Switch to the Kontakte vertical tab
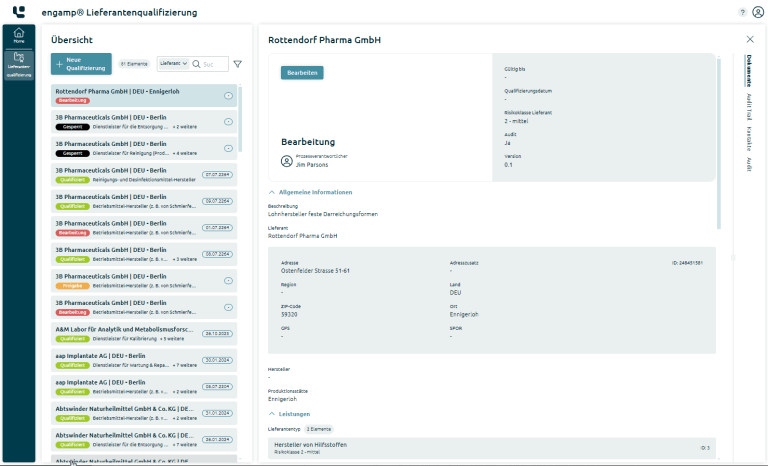This screenshot has width=768, height=466. coord(749,139)
